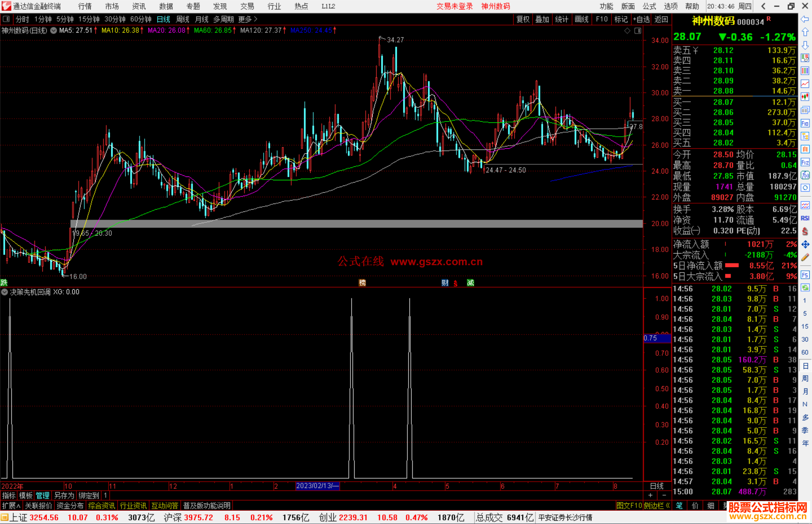Screen dimensions: 812x524
Task: Click the F10 company info sidebar icon
Action: click(x=805, y=123)
